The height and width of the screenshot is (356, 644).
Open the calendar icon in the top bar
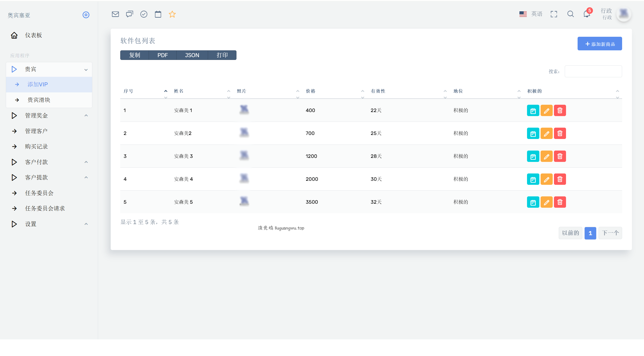(x=158, y=14)
